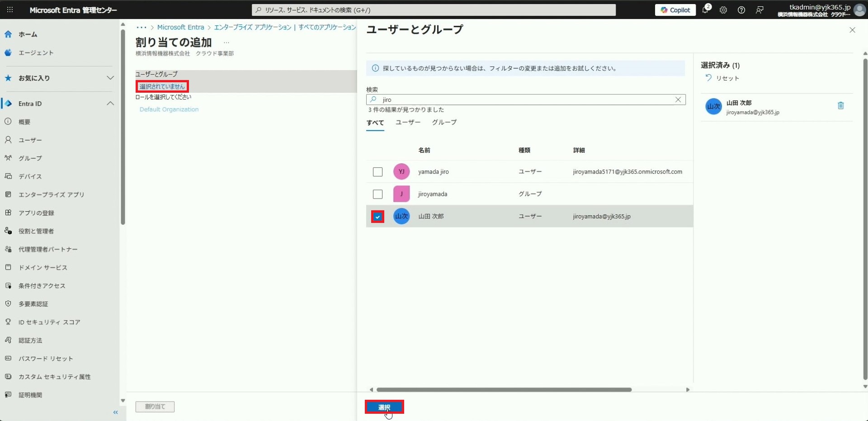The image size is (868, 421).
Task: Click the Copilot button
Action: click(675, 10)
